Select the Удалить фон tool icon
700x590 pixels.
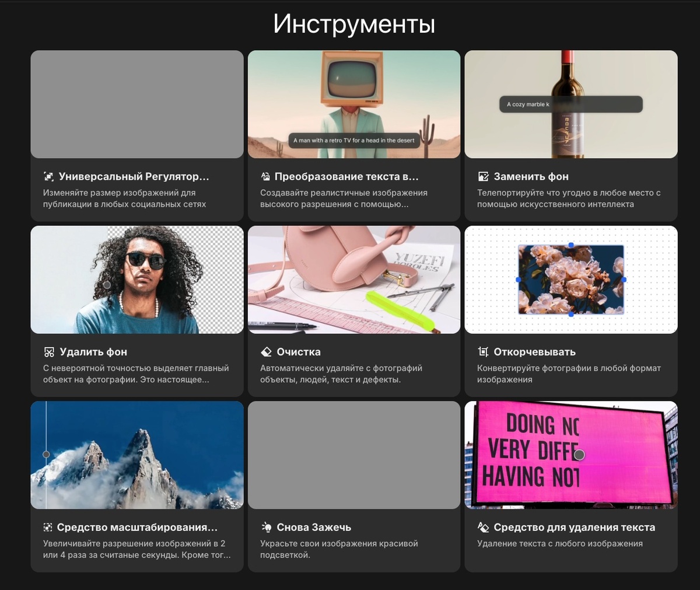[x=49, y=352]
